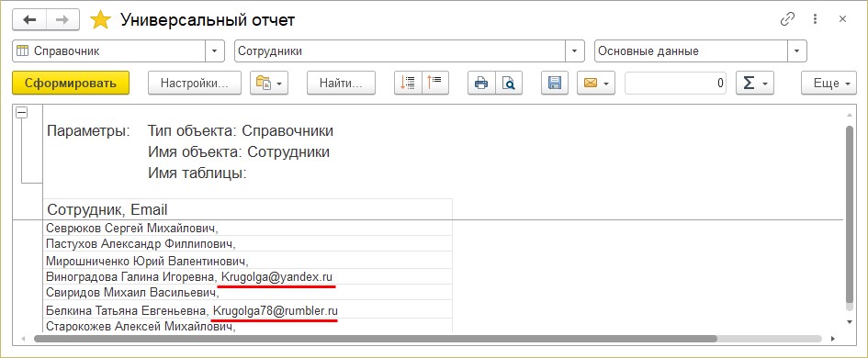Viewport: 868px width, 358px height.
Task: Toggle the favorites star icon
Action: tap(100, 20)
